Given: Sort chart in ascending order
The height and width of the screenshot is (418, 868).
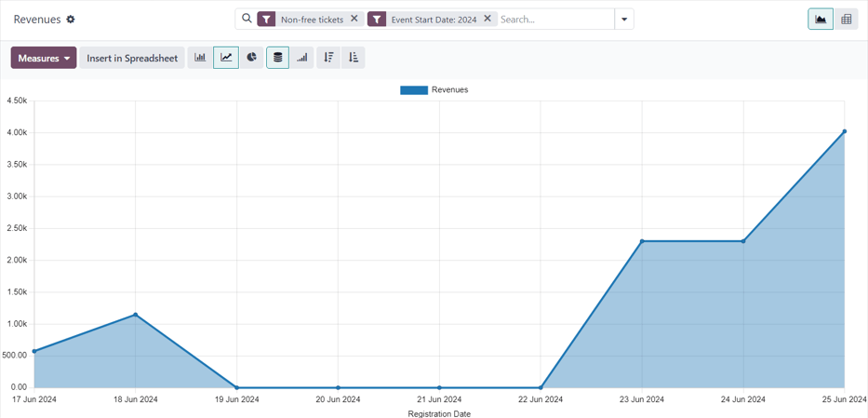Looking at the screenshot, I should (354, 58).
